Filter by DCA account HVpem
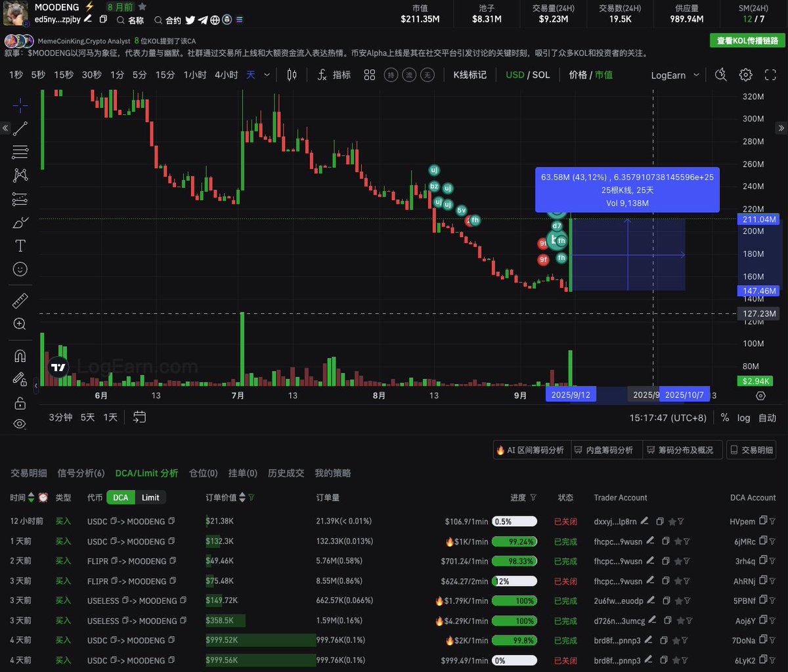Image resolution: width=788 pixels, height=672 pixels. tap(773, 521)
